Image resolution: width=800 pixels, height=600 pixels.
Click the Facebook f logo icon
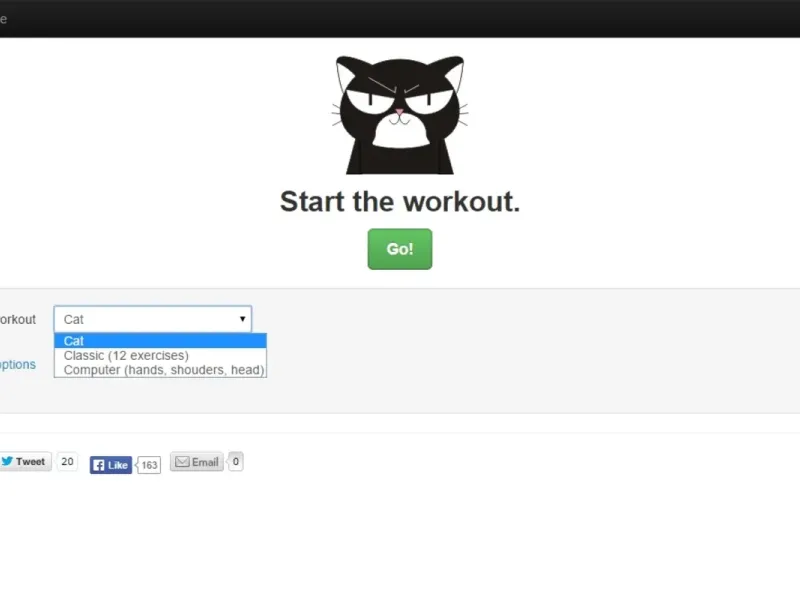[99, 465]
